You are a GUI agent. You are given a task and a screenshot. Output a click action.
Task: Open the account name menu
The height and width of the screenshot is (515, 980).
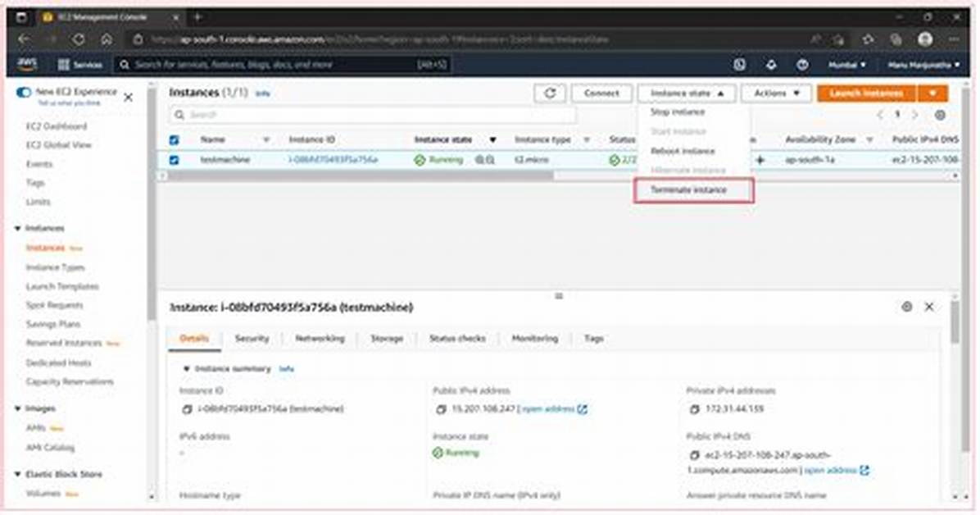point(923,65)
